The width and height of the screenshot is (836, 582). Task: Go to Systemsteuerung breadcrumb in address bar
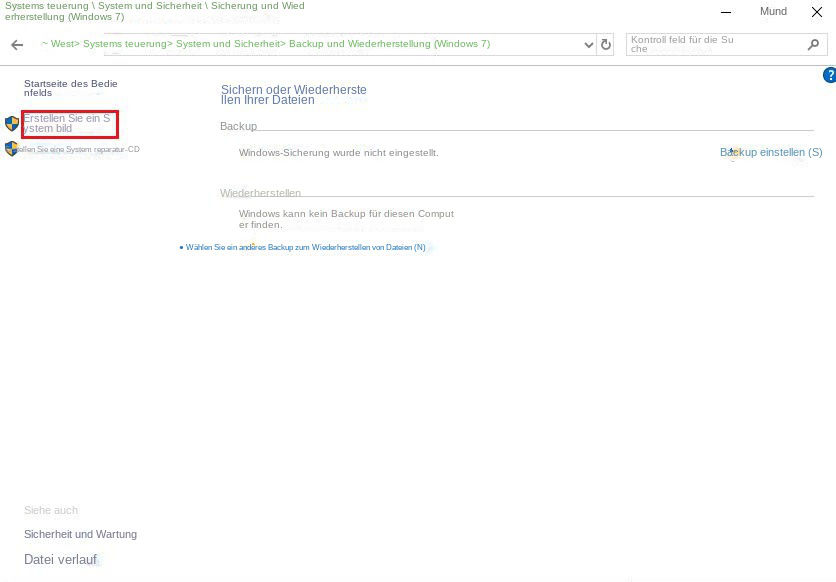(x=125, y=44)
